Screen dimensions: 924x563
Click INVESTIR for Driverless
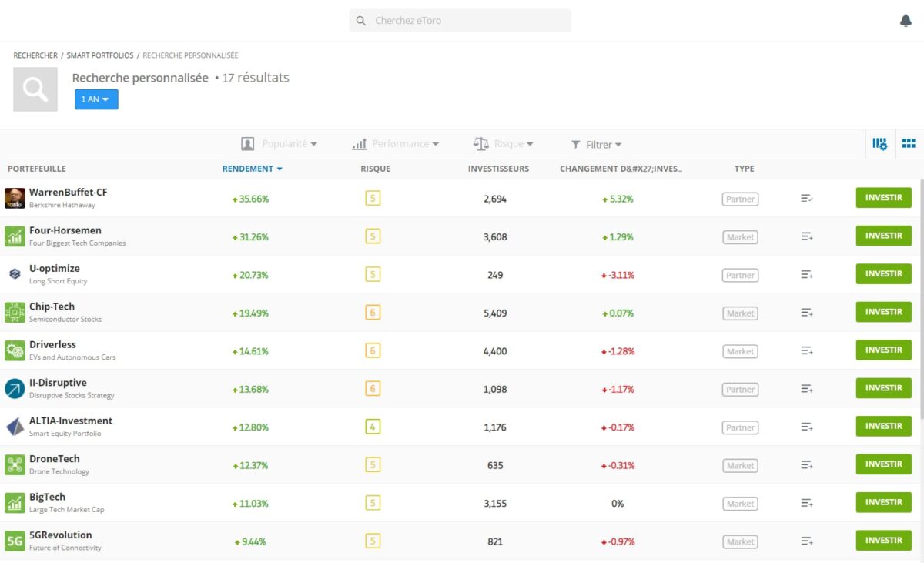coord(883,350)
